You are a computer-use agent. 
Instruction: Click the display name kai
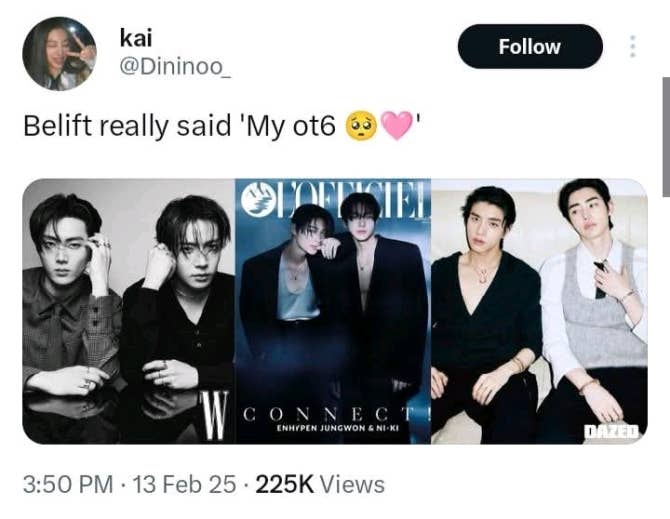[x=136, y=38]
